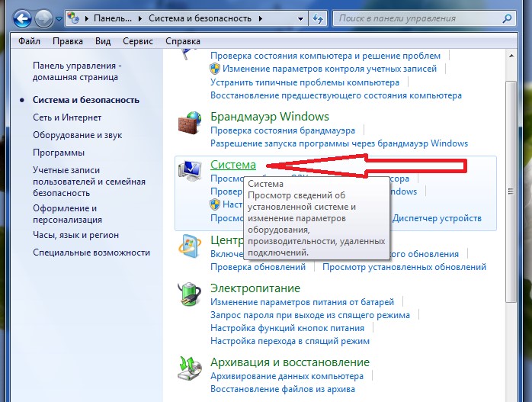The image size is (532, 402).
Task: Click the Брандмауэр Windows firewall icon
Action: 190,122
